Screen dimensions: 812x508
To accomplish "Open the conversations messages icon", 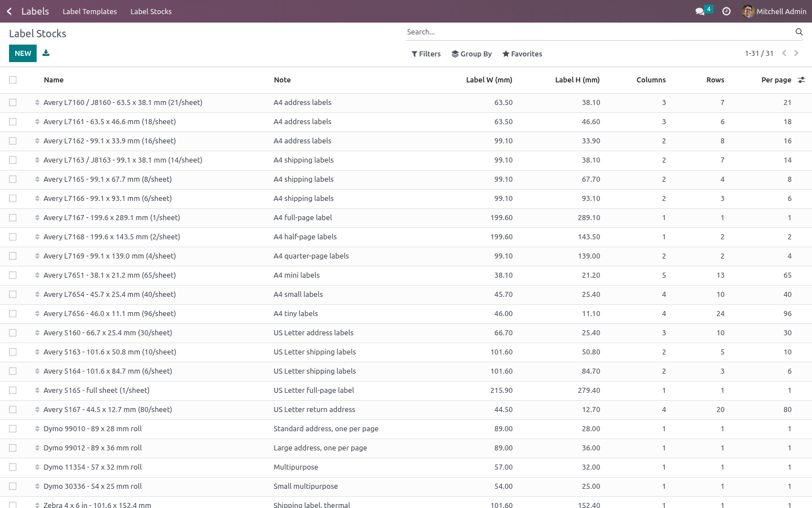I will point(700,11).
